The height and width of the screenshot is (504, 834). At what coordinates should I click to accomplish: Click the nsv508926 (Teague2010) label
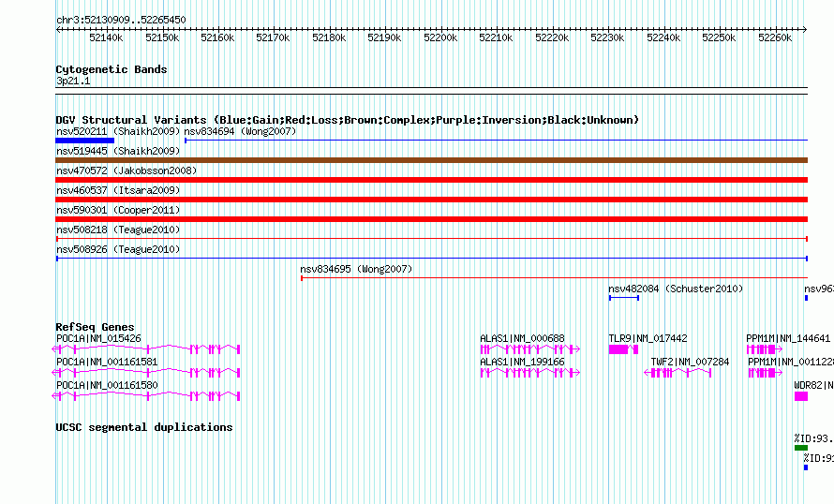(118, 249)
